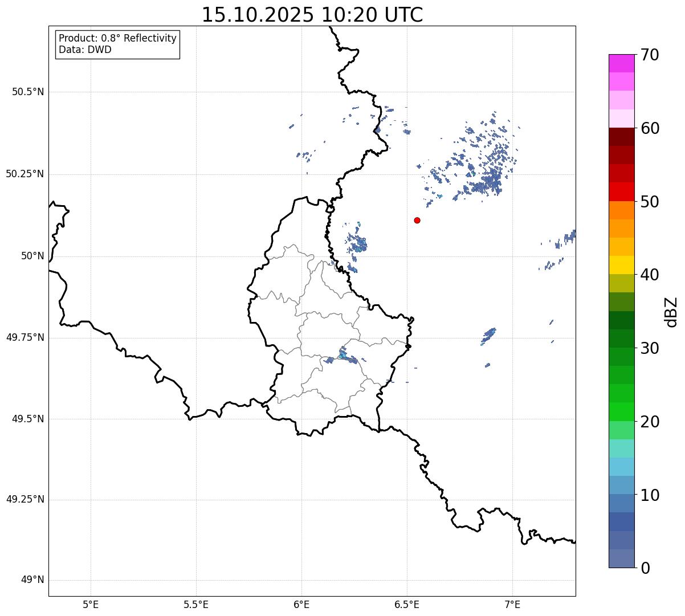Screen dimensions: 685x616
Task: Click the 6°E longitude label
Action: tap(301, 605)
